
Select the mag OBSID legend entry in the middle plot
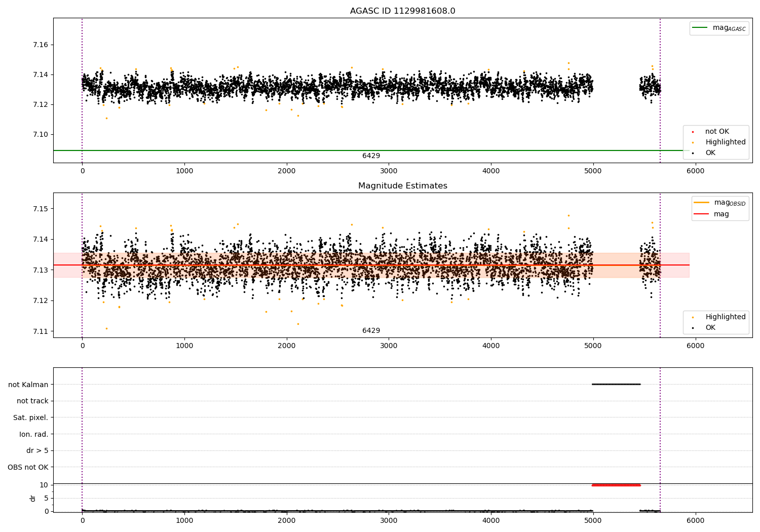pos(720,203)
